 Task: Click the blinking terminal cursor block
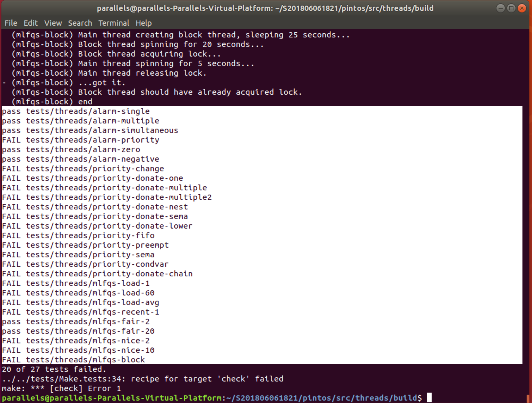pyautogui.click(x=429, y=398)
